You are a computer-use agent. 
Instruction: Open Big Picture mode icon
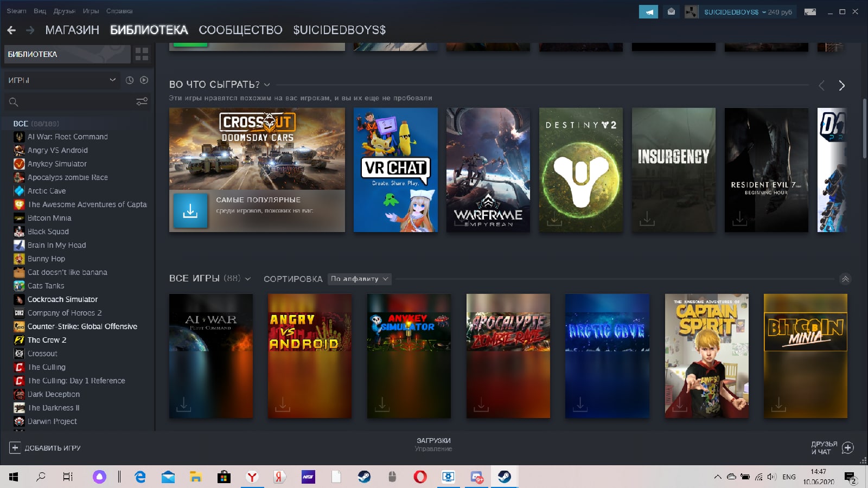point(810,12)
